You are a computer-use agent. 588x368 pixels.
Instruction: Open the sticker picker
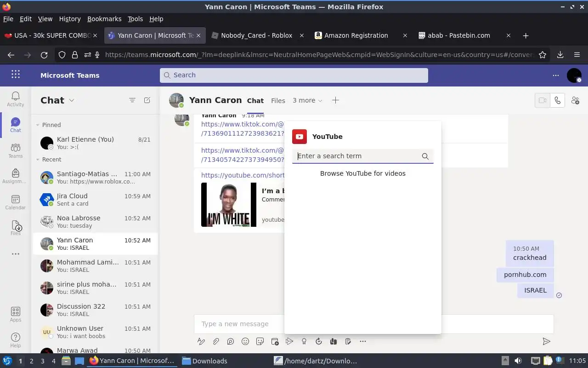tap(260, 341)
